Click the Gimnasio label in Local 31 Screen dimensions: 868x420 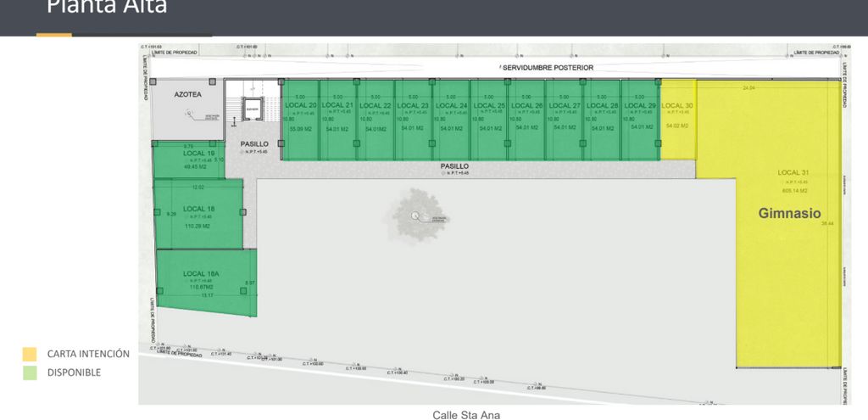[788, 214]
